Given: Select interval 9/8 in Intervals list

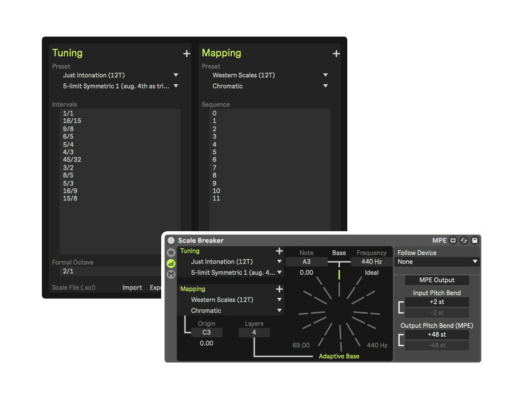Looking at the screenshot, I should tap(68, 129).
